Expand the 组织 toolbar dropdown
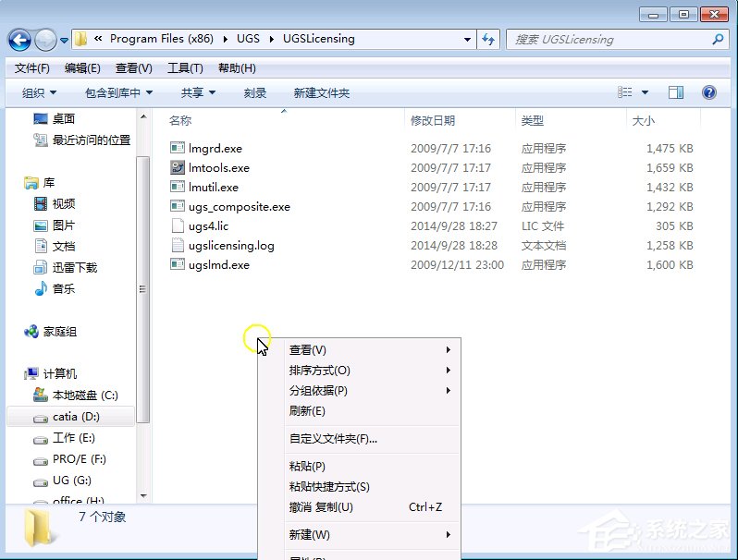The width and height of the screenshot is (738, 560). [39, 92]
